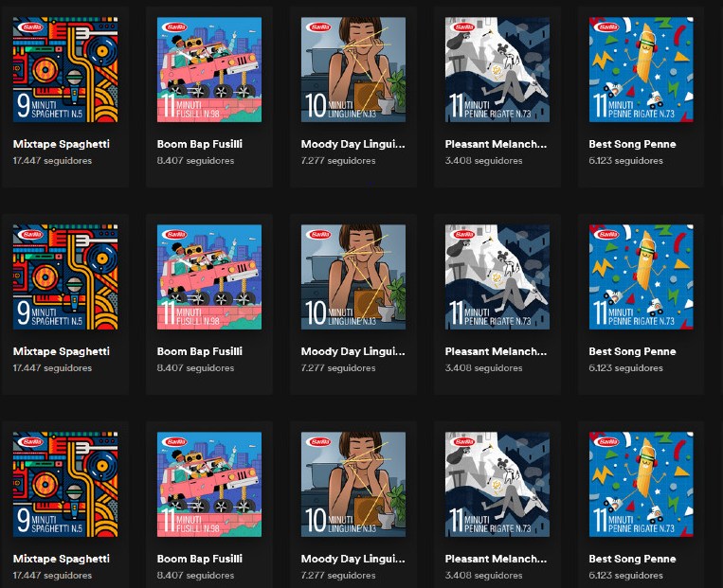Click Pleasant Melancholy cover in second row
723x588 pixels.
tap(497, 277)
